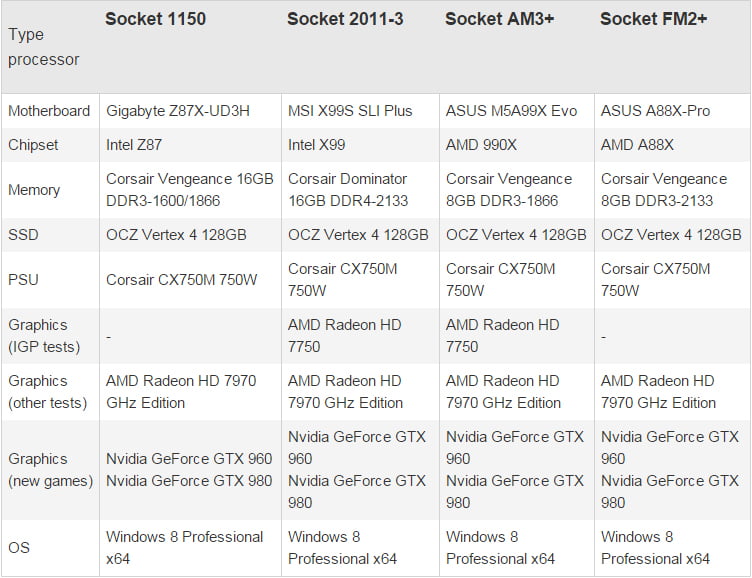Select the PSU row label

24,280
